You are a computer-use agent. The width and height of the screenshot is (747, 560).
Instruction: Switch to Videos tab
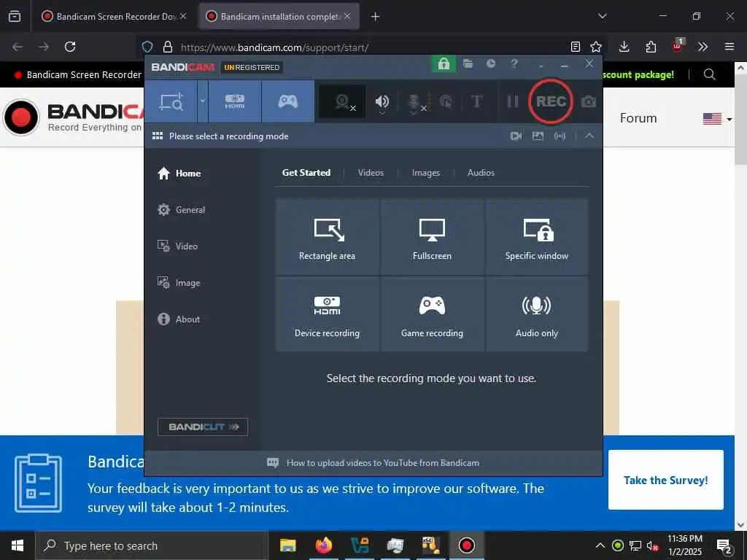371,173
